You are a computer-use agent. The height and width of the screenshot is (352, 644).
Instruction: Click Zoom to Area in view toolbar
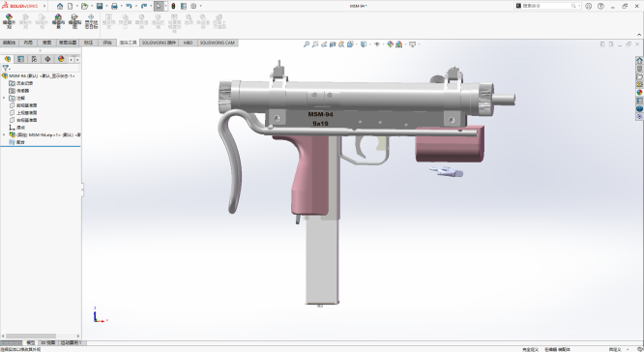[315, 44]
